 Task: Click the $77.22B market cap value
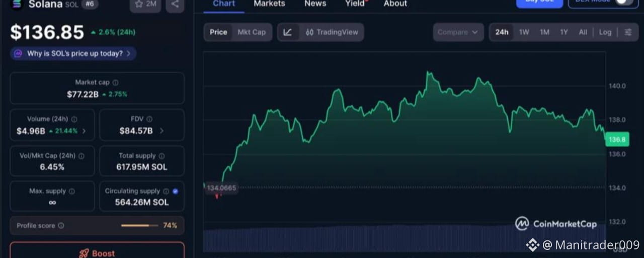[83, 94]
